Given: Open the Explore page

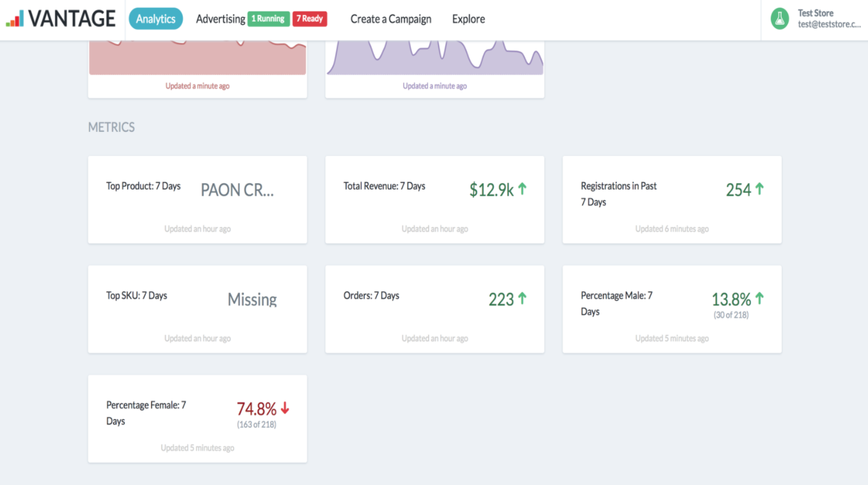Looking at the screenshot, I should 468,19.
